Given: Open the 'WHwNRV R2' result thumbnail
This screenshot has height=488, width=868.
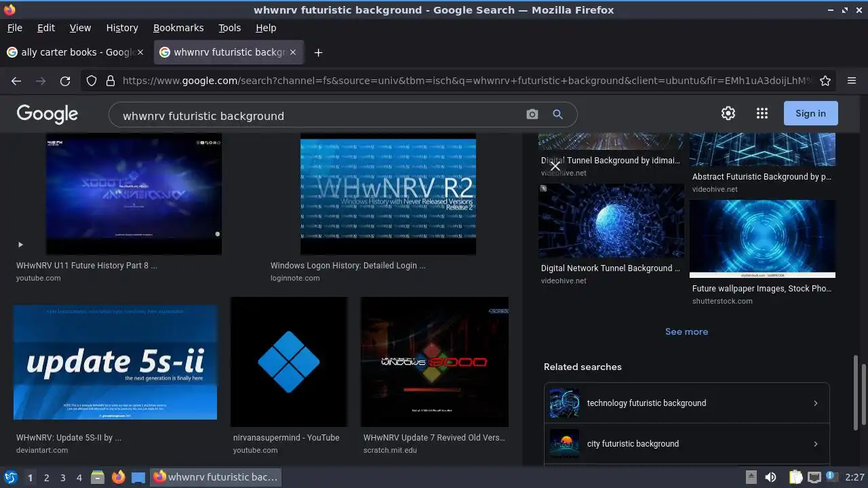Looking at the screenshot, I should coord(388,194).
